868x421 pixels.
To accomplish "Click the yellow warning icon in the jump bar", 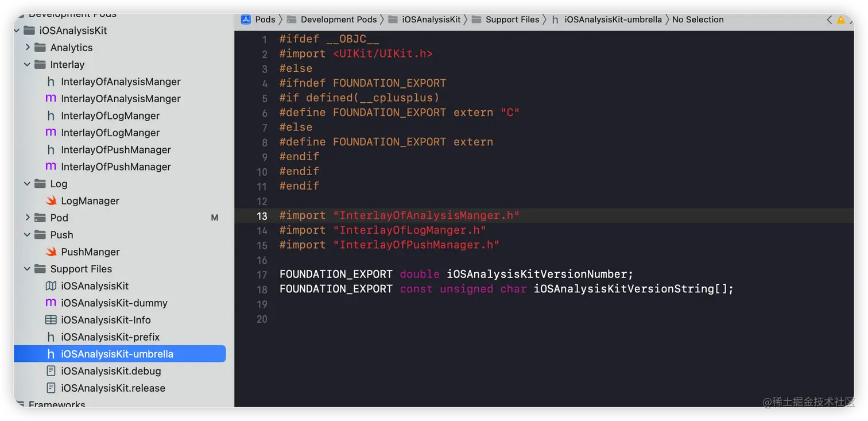I will pyautogui.click(x=841, y=20).
